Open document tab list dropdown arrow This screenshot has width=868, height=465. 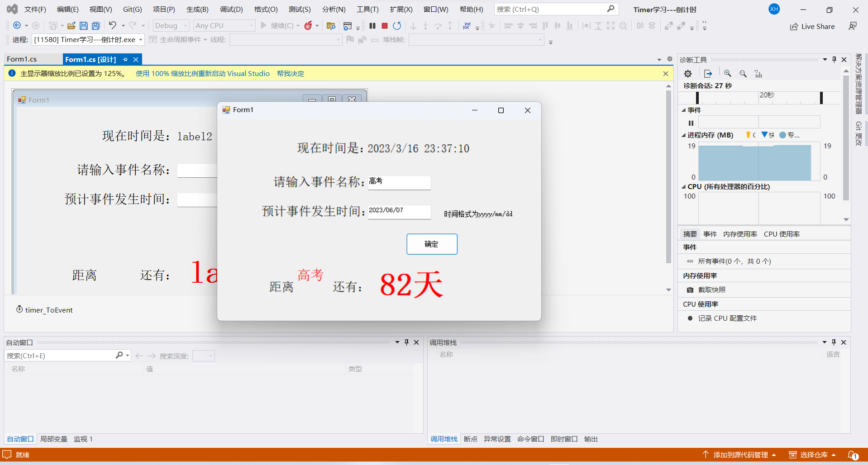[659, 60]
